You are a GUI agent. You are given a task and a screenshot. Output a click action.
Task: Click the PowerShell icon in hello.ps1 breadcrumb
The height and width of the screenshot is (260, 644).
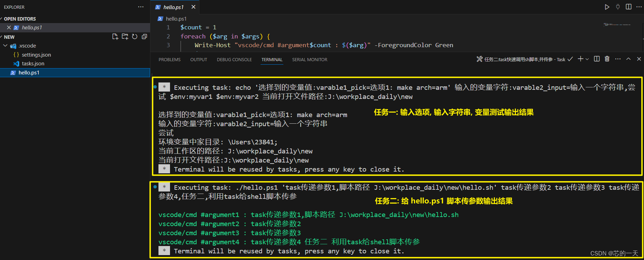click(160, 19)
